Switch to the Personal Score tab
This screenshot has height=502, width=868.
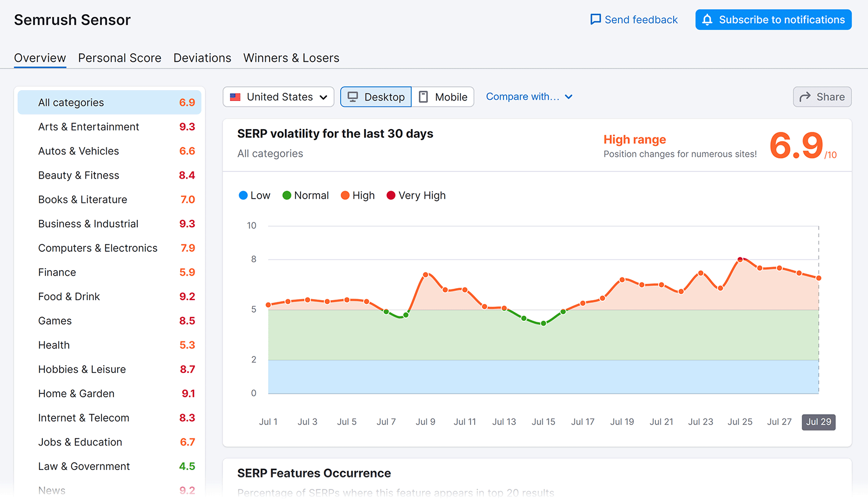click(119, 58)
